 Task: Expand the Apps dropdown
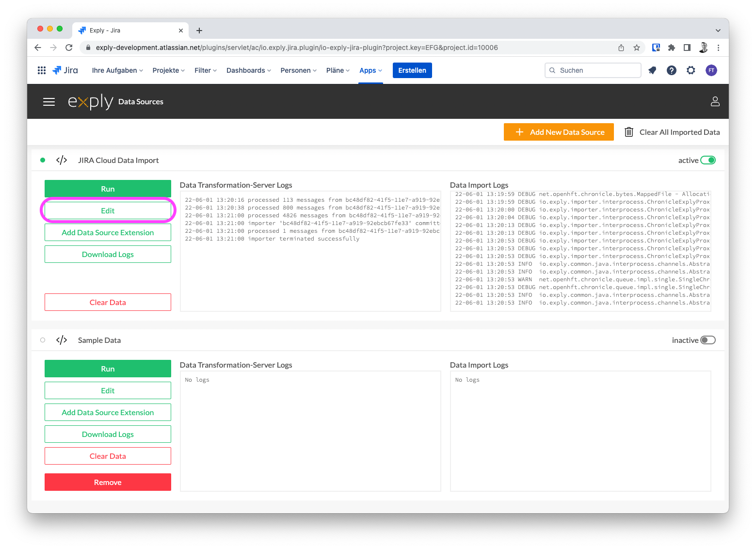coord(371,70)
